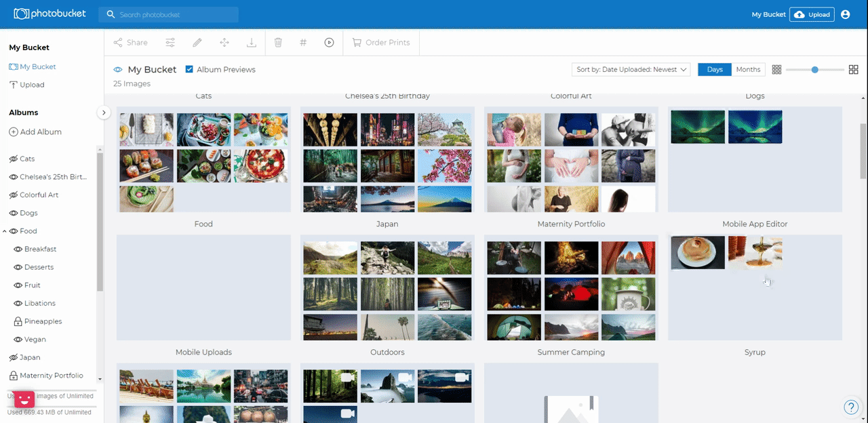Image resolution: width=868 pixels, height=423 pixels.
Task: Open the pizza photo in Cats album
Action: tap(261, 165)
